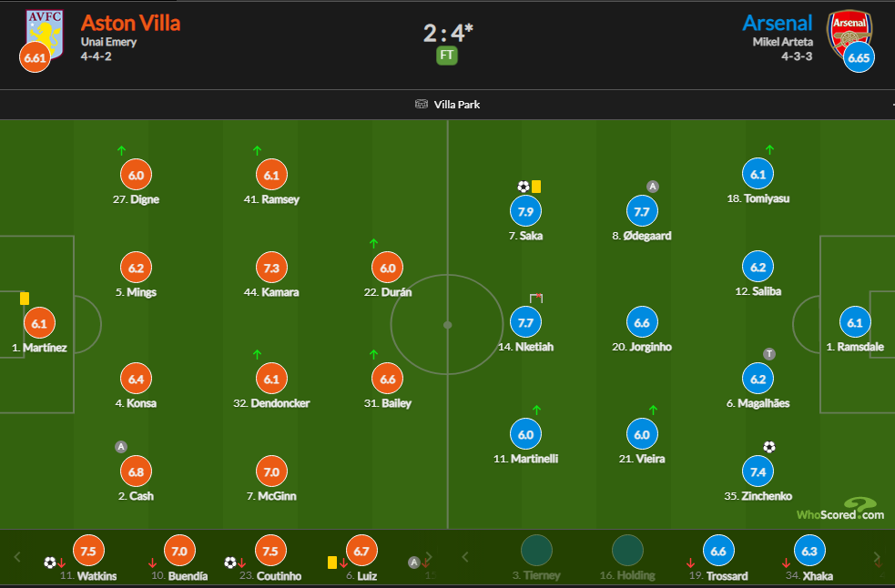Viewport: 895px width, 588px height.
Task: Show next Aston Villa substitutes with right chevron
Action: 429,557
